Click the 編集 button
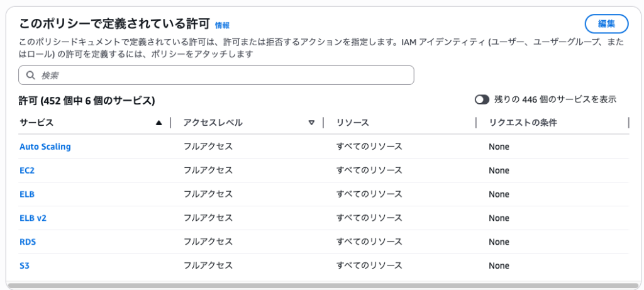Screen dimensions: 644x290 tap(606, 24)
